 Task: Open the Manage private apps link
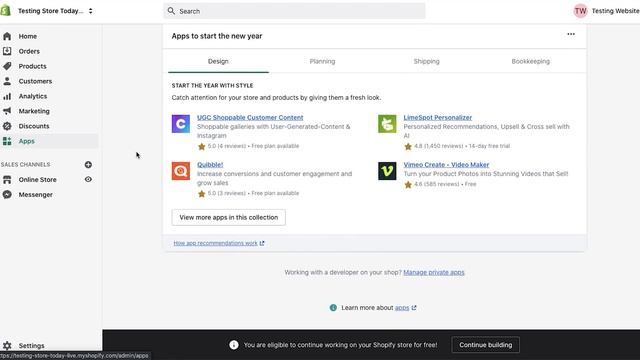coord(434,272)
